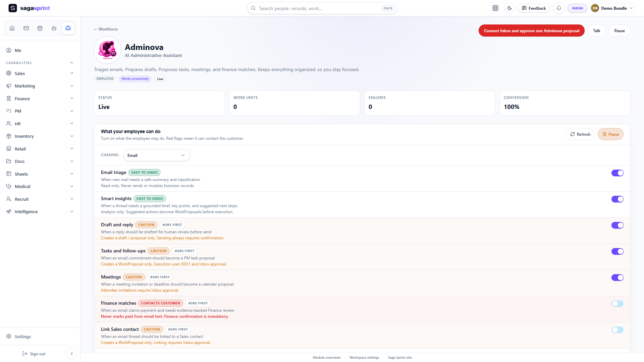Go back via the Workforce link

pyautogui.click(x=106, y=29)
